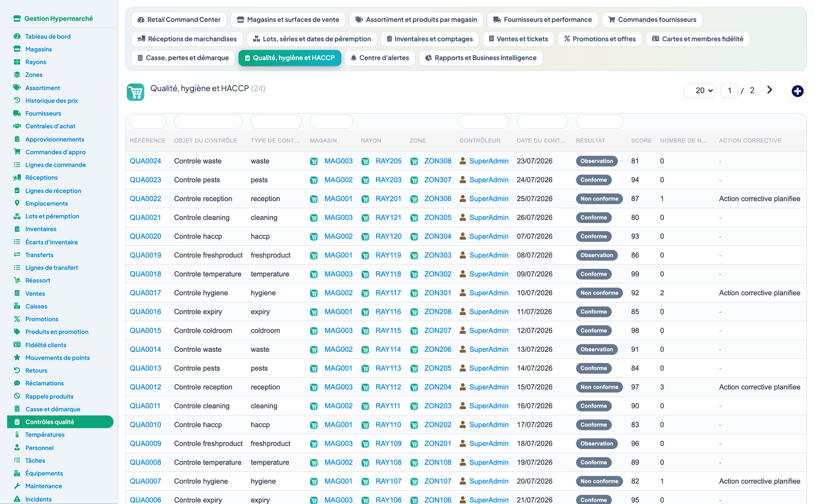Open Équipements in the sidebar
This screenshot has height=504, width=815.
[44, 474]
